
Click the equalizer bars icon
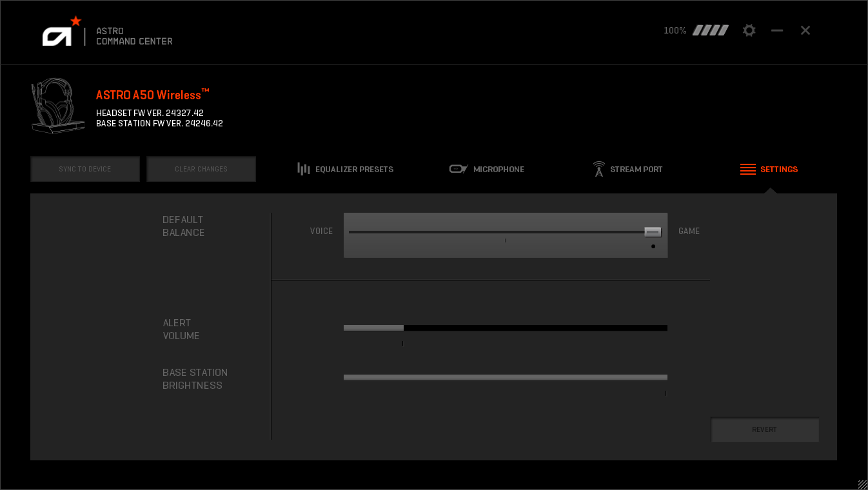[x=304, y=169]
